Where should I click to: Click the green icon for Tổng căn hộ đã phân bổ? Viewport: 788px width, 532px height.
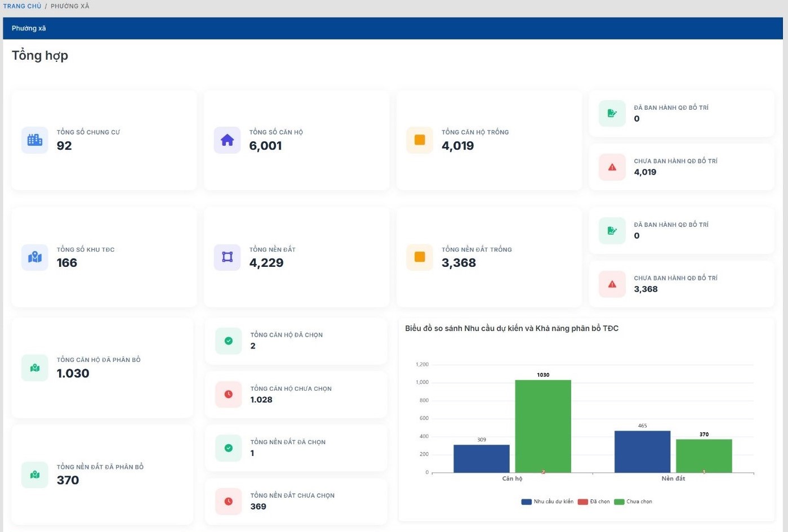point(35,368)
